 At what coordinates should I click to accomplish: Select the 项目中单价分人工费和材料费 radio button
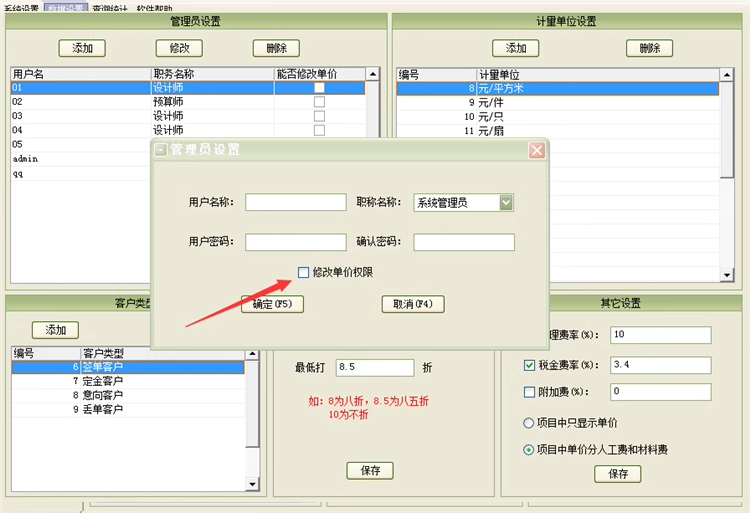click(x=529, y=450)
